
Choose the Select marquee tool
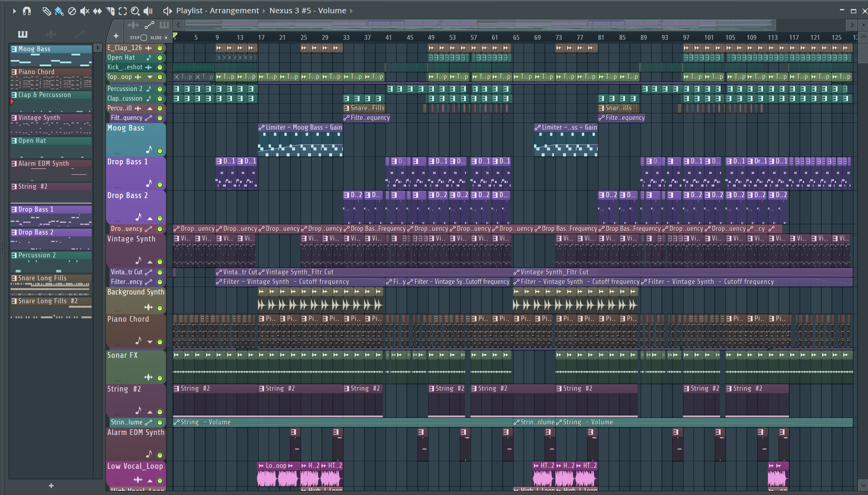[123, 11]
